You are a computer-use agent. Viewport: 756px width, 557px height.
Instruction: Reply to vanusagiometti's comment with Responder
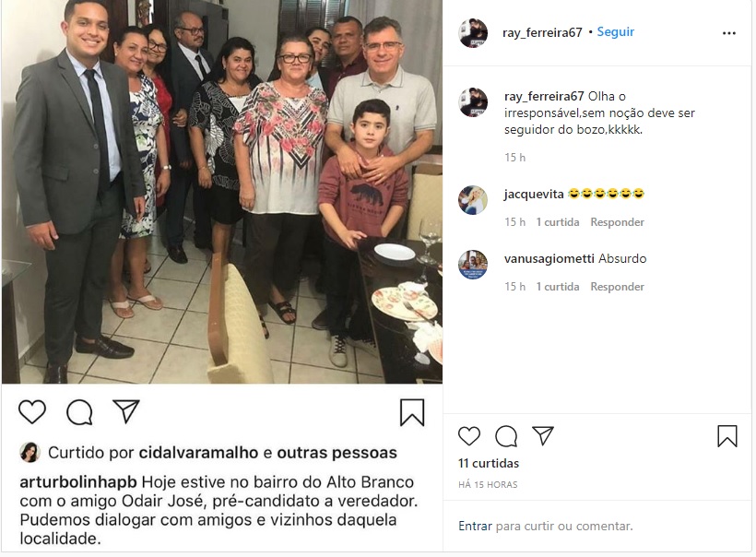(617, 287)
